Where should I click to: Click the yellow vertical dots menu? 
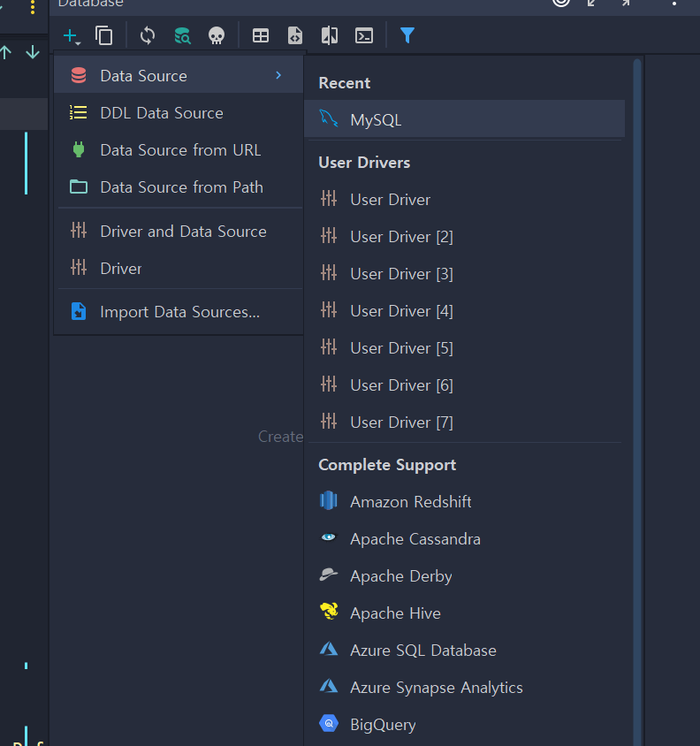tap(33, 7)
